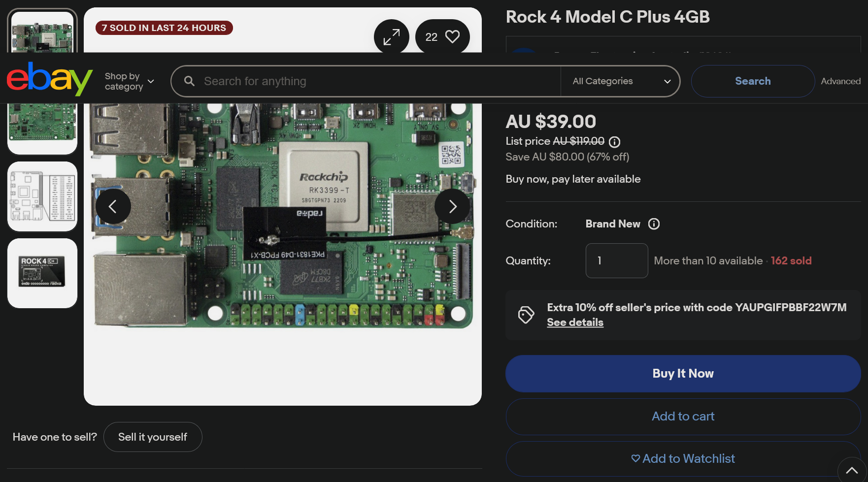Click Buy now, pay later available text
868x482 pixels.
click(x=573, y=179)
